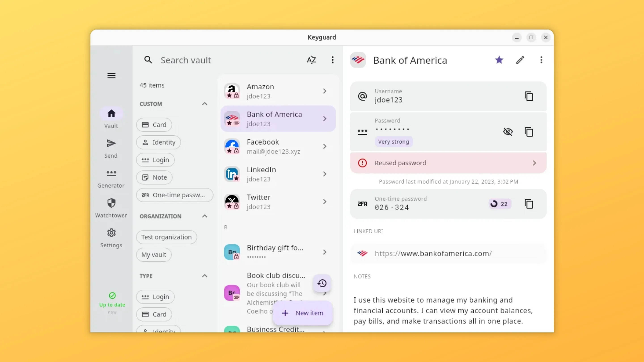
Task: Open the bankofamerica.com linked URI
Action: pyautogui.click(x=433, y=253)
